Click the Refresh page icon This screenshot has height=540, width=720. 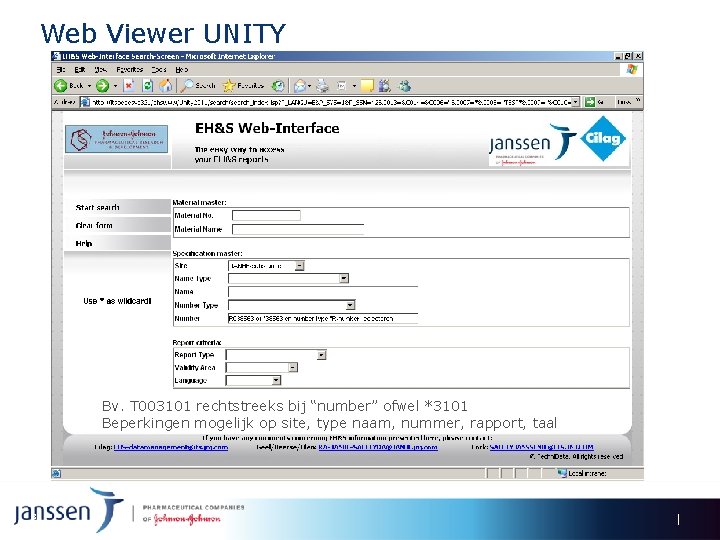tap(147, 85)
